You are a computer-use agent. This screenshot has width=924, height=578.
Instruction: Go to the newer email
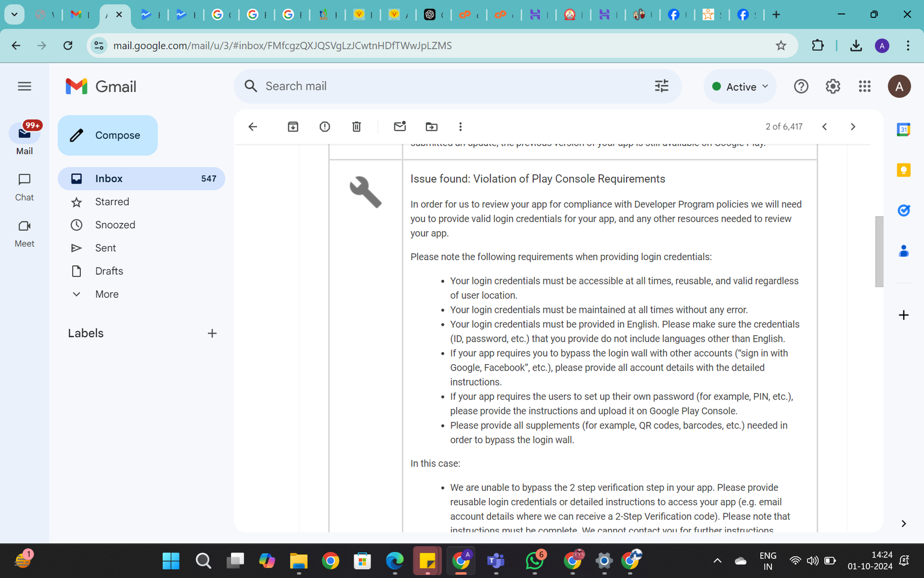[825, 127]
